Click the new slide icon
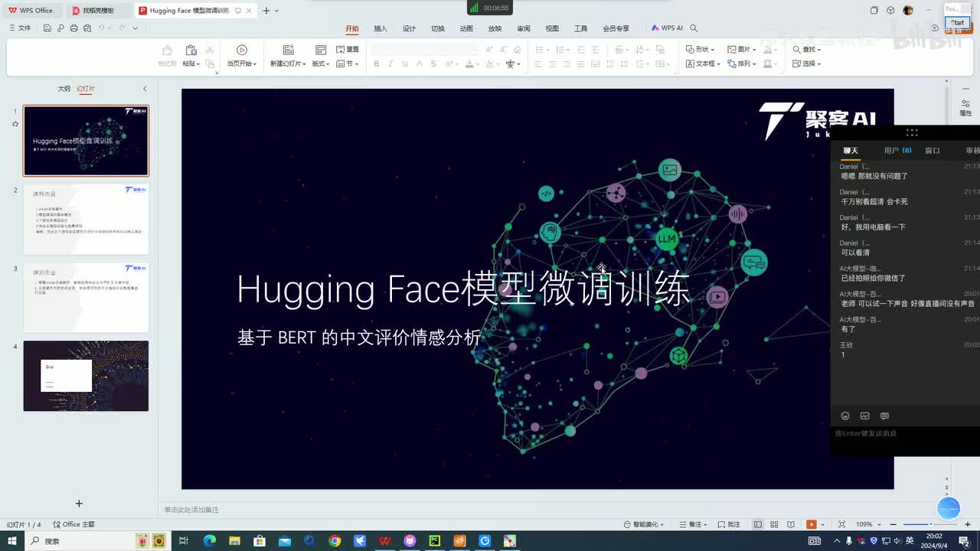The width and height of the screenshot is (980, 551). (x=288, y=50)
